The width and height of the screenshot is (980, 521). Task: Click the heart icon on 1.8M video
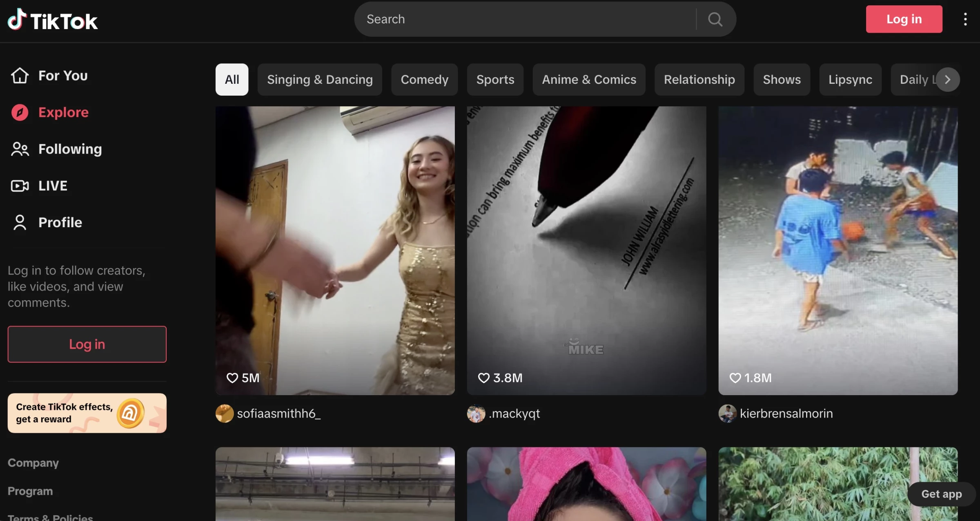[735, 378]
